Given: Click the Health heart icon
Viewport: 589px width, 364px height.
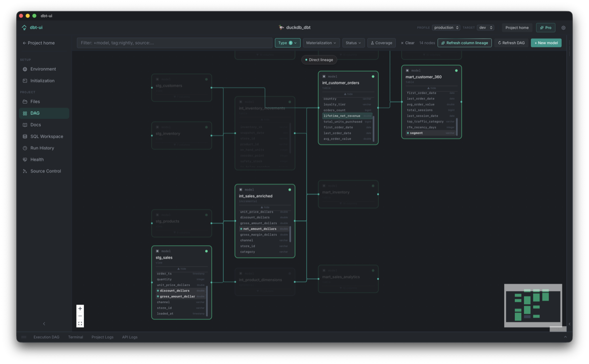Looking at the screenshot, I should 25,159.
